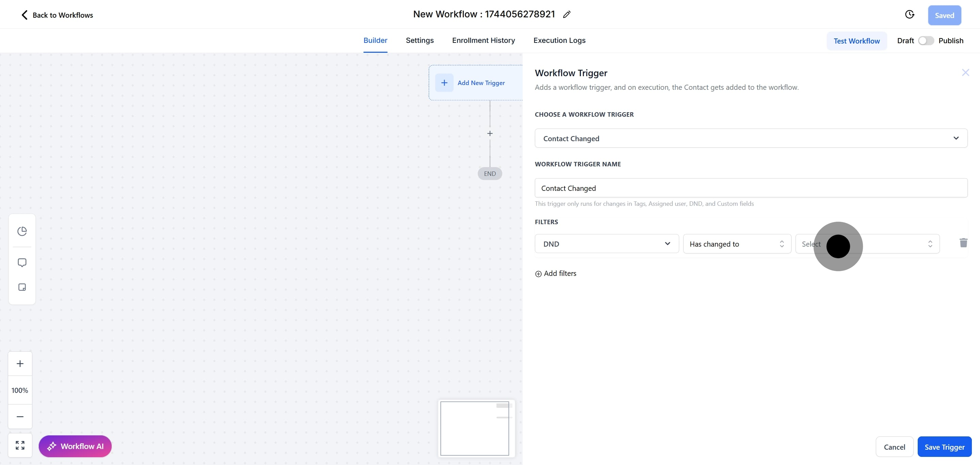This screenshot has height=465, width=980.
Task: Click the sticky note icon in left toolbar
Action: point(22,287)
